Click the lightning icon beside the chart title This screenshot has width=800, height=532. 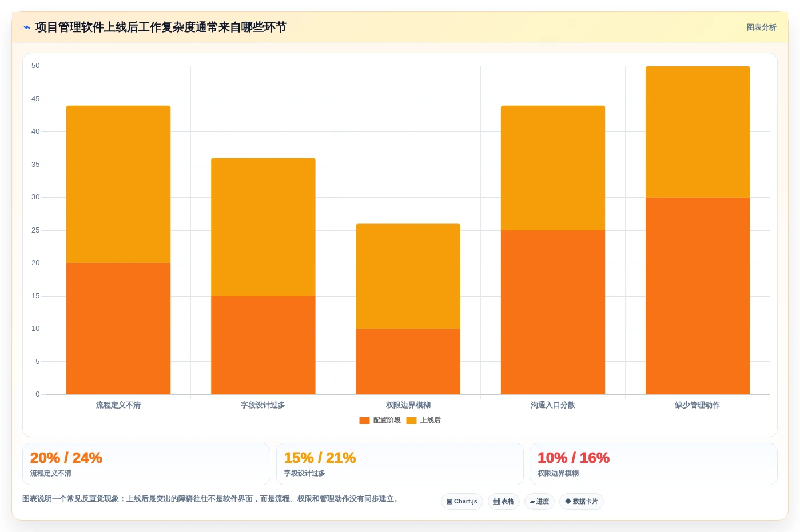27,27
